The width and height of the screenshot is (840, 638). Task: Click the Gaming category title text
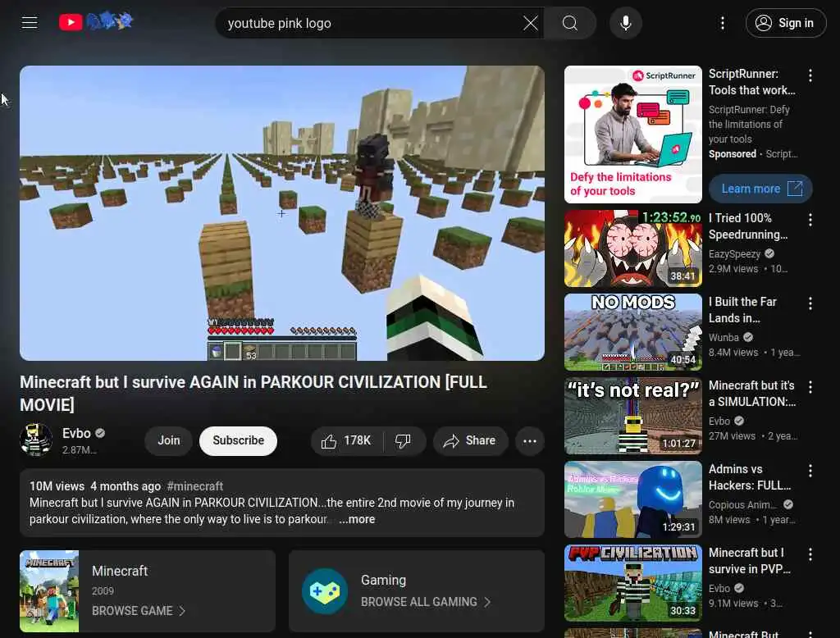click(x=384, y=580)
